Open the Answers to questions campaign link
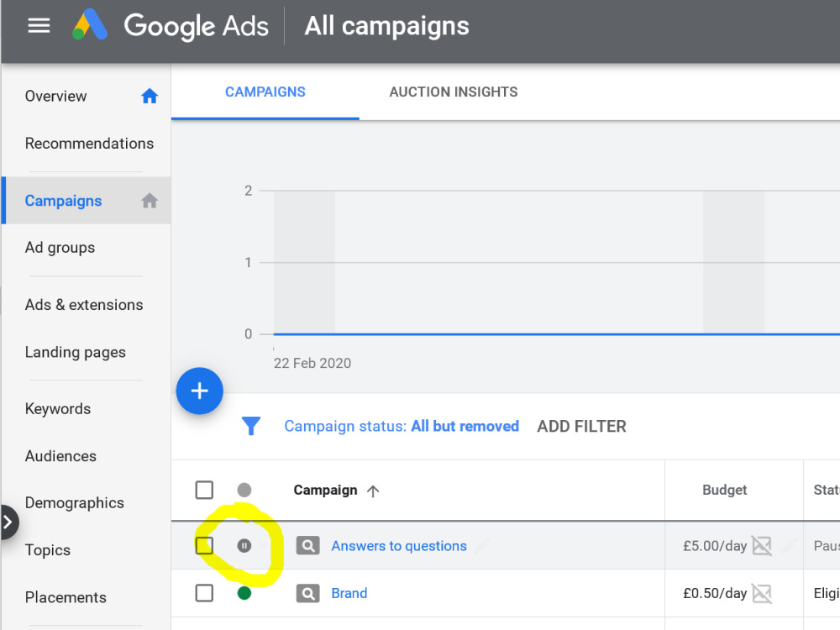 [x=399, y=546]
